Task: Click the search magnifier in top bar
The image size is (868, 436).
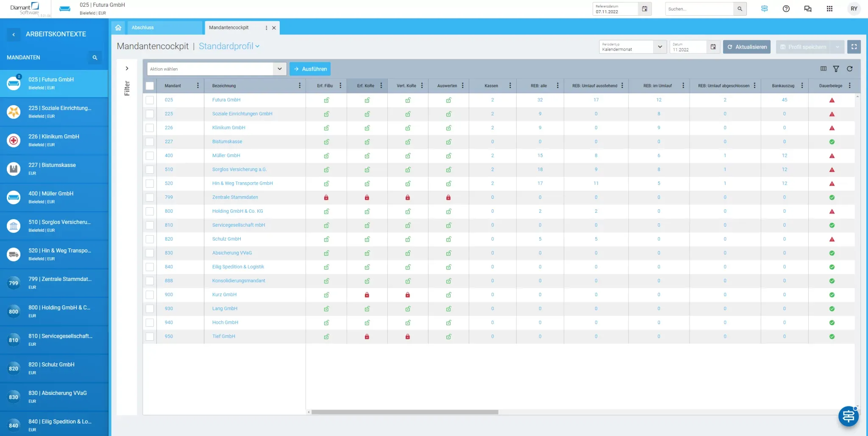Action: (740, 9)
